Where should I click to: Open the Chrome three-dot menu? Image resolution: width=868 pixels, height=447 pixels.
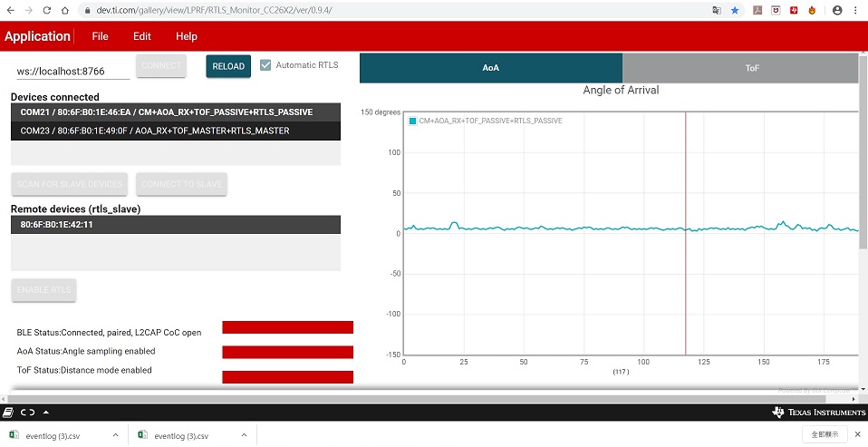click(856, 10)
